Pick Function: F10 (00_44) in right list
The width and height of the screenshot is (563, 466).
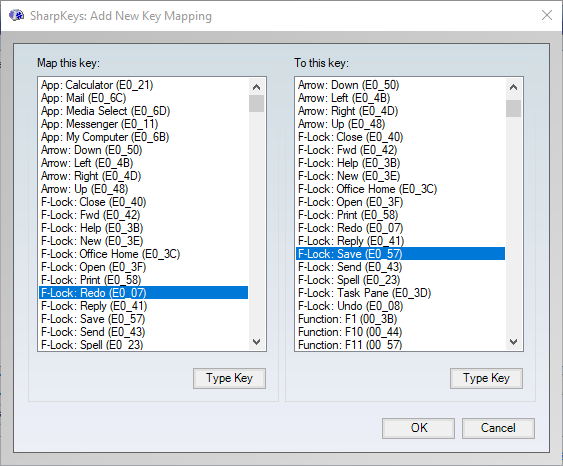pos(400,332)
